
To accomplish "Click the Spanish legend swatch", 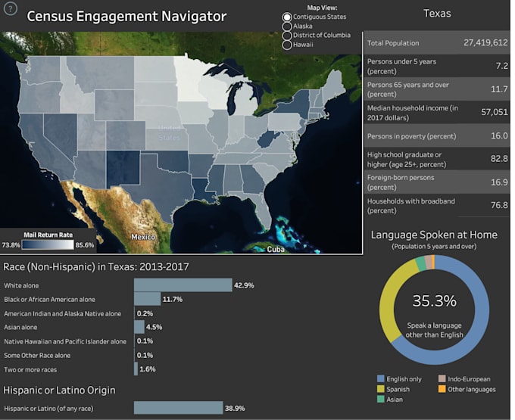I will 381,389.
